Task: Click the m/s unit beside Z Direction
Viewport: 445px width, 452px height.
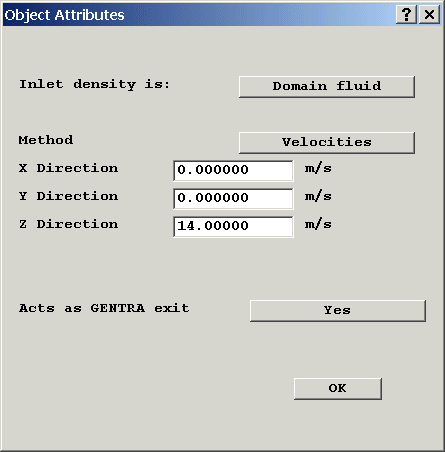Action: pos(318,225)
